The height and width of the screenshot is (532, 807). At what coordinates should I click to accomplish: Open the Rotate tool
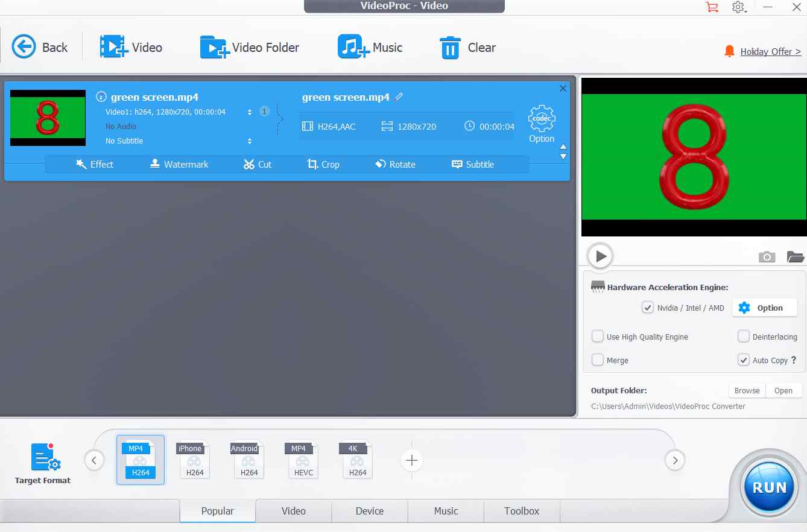click(395, 164)
